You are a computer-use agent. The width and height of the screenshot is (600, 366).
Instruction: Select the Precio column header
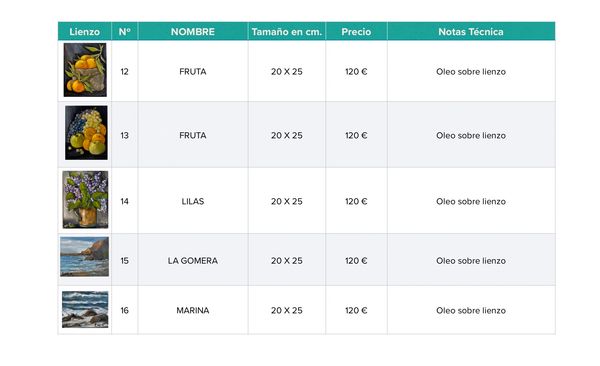[x=356, y=31]
